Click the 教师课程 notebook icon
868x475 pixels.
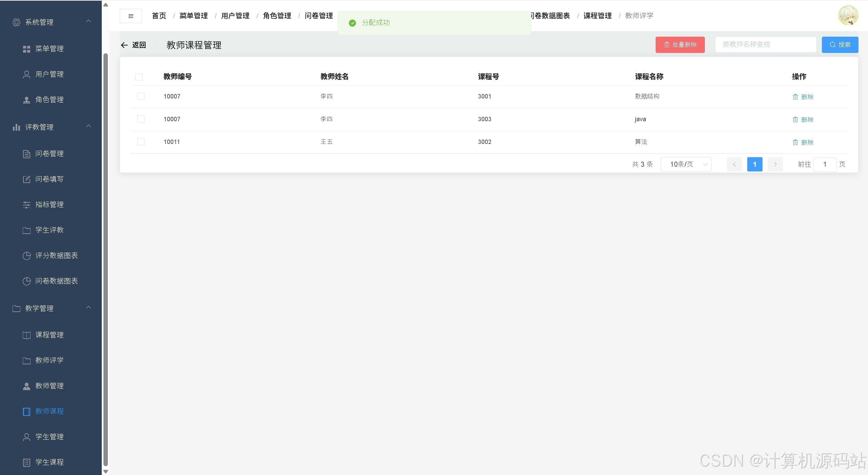[x=26, y=412]
